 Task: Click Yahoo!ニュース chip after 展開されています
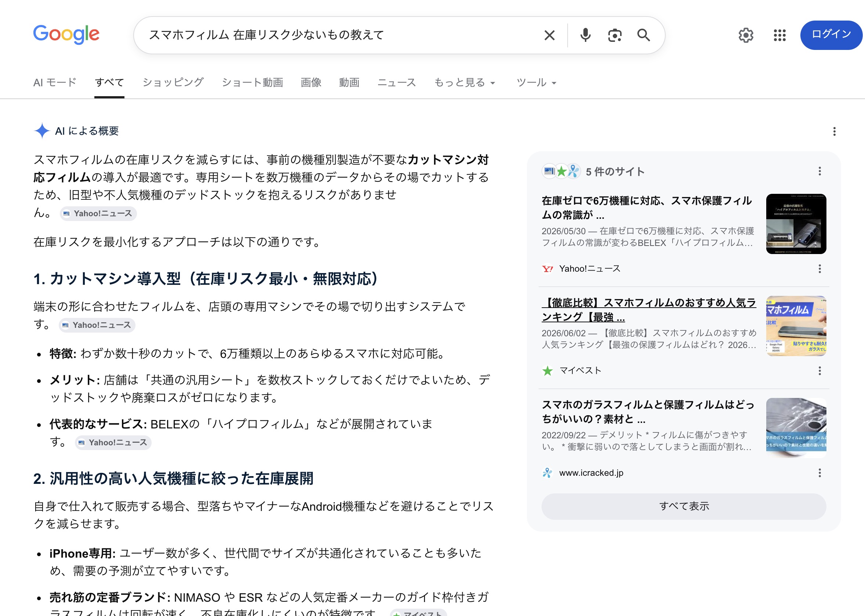(x=113, y=442)
